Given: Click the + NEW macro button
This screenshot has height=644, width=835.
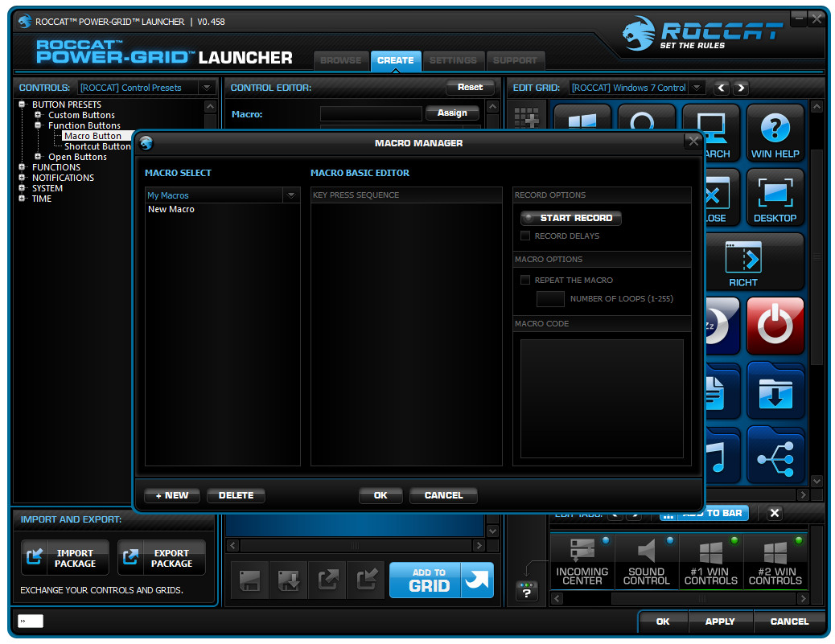Looking at the screenshot, I should tap(172, 495).
